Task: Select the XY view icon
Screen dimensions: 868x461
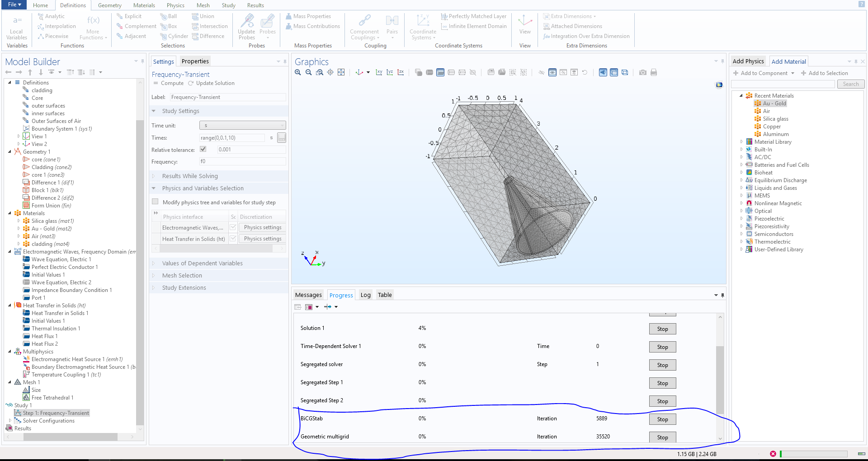Action: [379, 72]
